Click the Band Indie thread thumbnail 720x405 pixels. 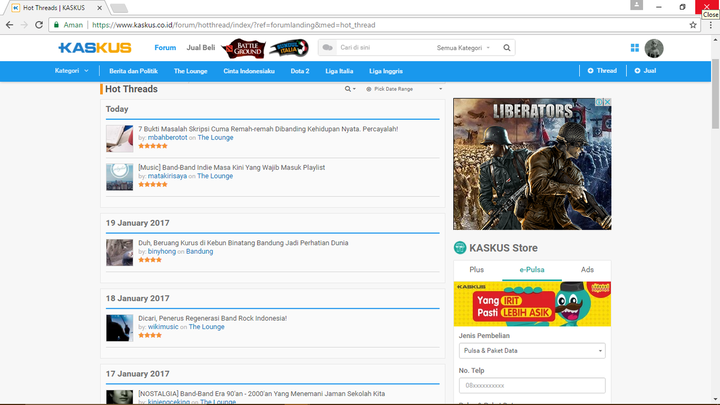tap(119, 177)
